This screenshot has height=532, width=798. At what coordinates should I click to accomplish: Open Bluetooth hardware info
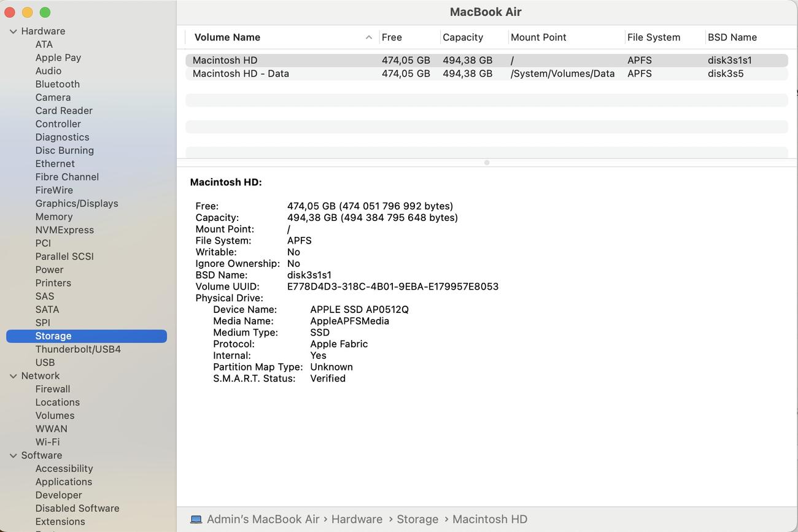[x=58, y=84]
